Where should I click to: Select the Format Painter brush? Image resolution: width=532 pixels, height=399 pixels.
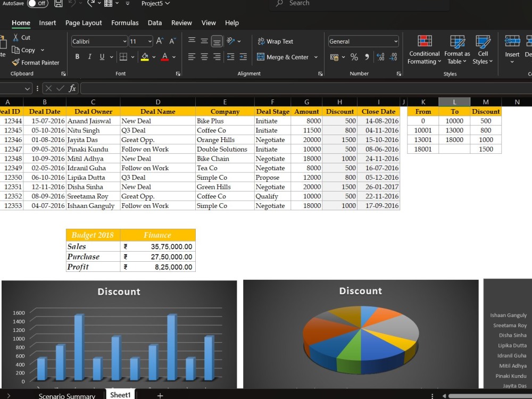coord(15,62)
